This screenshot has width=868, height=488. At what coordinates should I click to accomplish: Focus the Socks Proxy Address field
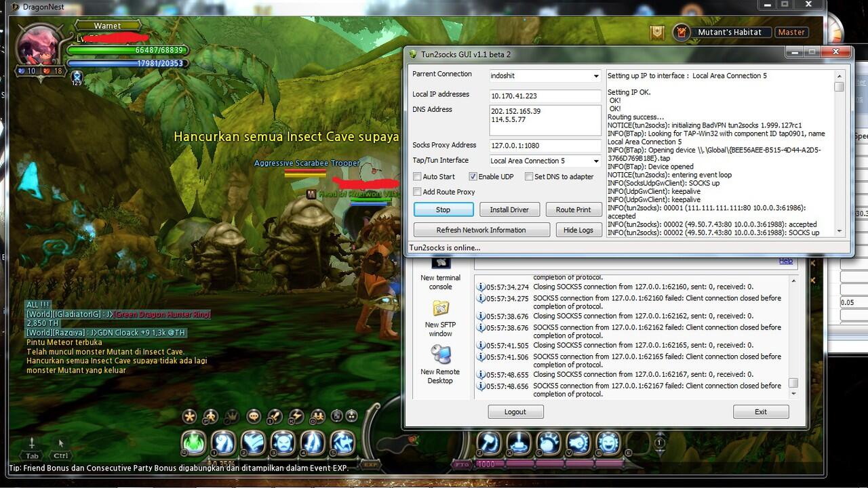(545, 145)
